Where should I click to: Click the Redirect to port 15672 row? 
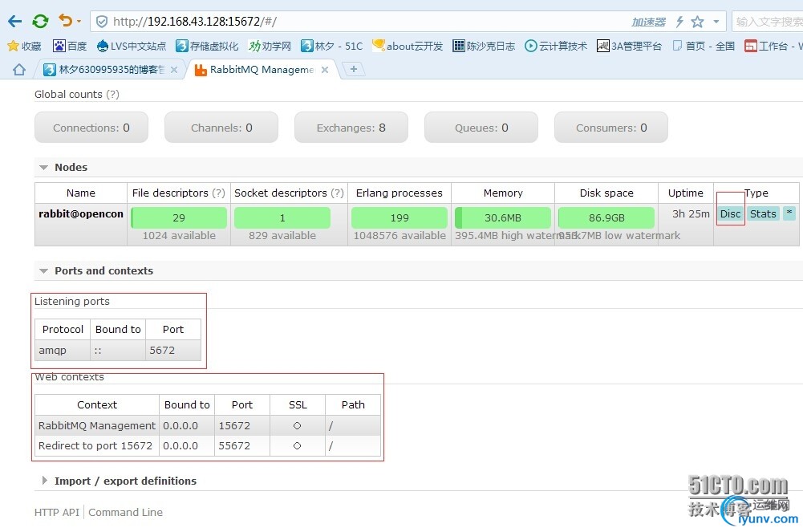pyautogui.click(x=208, y=445)
